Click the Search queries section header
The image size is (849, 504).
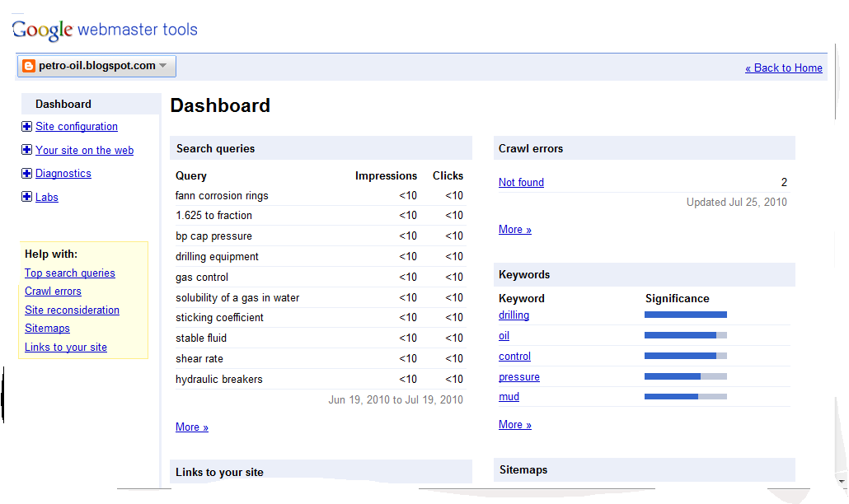pyautogui.click(x=321, y=148)
